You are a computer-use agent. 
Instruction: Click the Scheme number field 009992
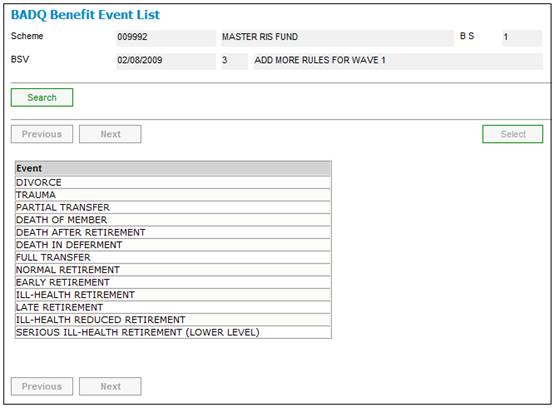(x=166, y=37)
